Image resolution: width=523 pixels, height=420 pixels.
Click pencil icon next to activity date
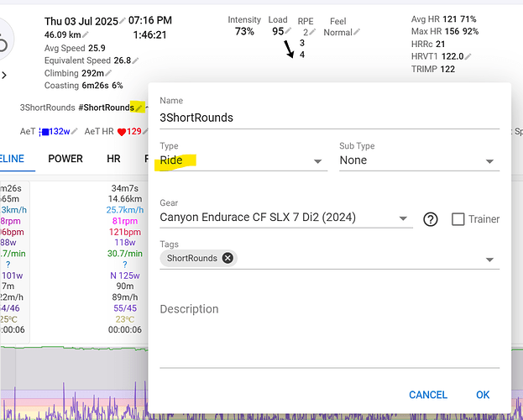point(123,20)
